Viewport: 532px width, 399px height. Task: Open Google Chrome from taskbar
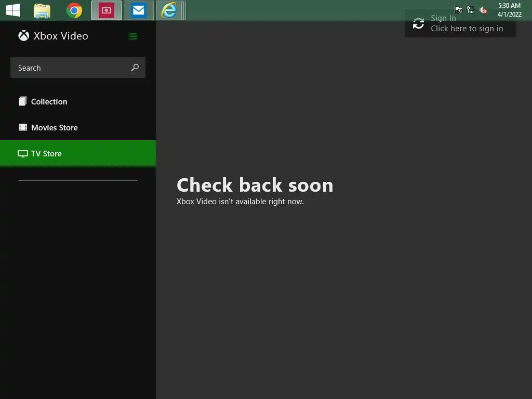pyautogui.click(x=74, y=10)
